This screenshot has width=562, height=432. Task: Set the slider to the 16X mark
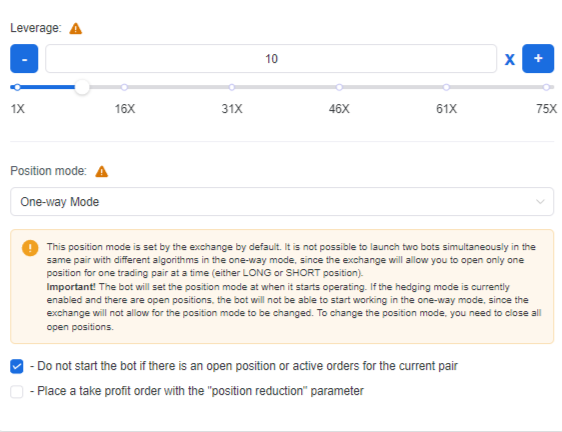[124, 87]
